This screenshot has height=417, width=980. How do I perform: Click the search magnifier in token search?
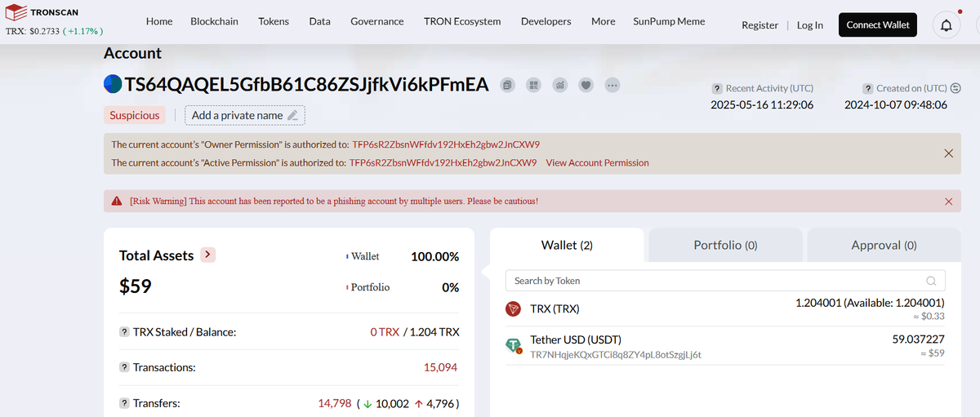click(931, 281)
